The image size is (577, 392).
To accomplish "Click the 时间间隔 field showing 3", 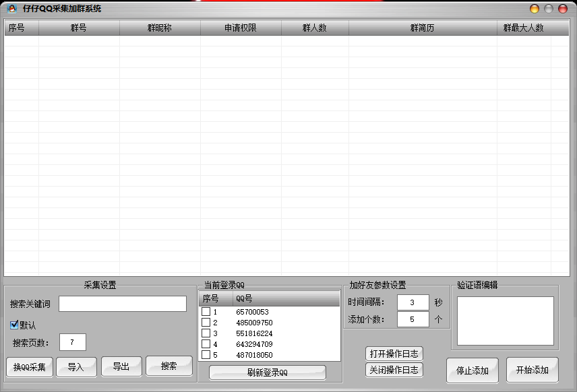I will coord(413,302).
